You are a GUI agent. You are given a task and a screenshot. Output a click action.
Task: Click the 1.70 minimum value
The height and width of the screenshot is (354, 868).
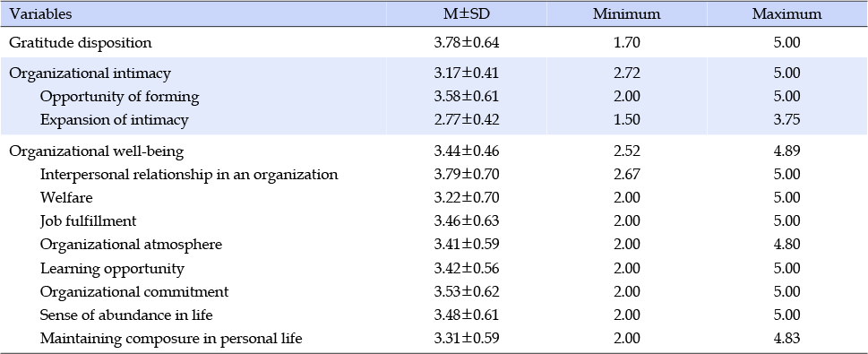point(627,42)
